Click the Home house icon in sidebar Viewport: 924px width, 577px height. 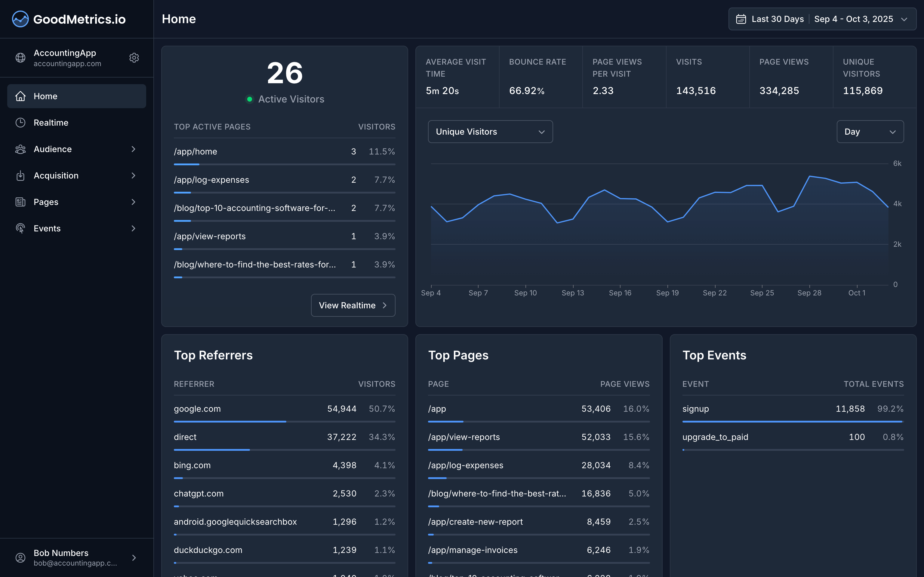pos(20,96)
